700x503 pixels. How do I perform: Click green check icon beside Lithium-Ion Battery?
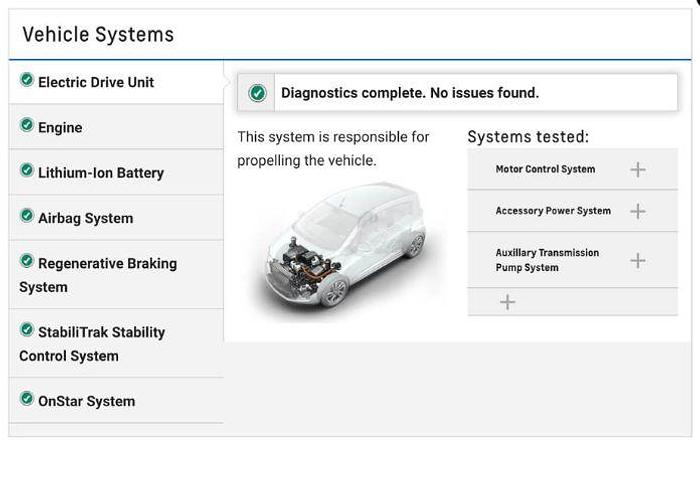27,170
